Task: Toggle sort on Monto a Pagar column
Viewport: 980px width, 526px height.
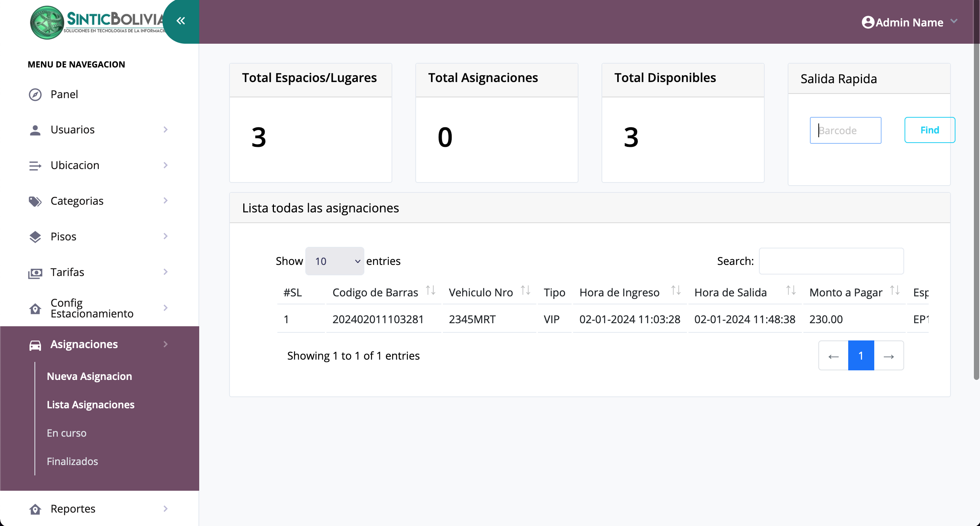Action: [895, 291]
